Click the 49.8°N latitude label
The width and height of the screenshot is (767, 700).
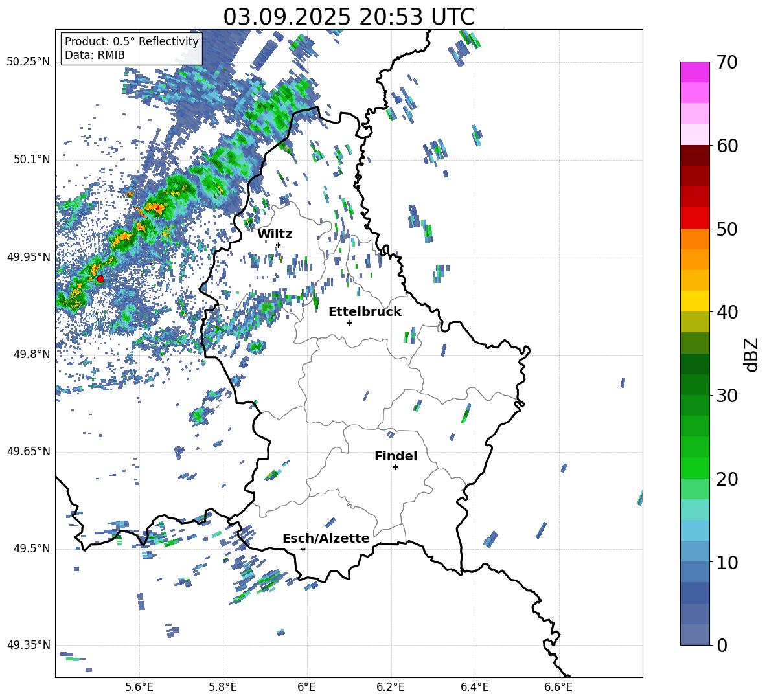[31, 354]
